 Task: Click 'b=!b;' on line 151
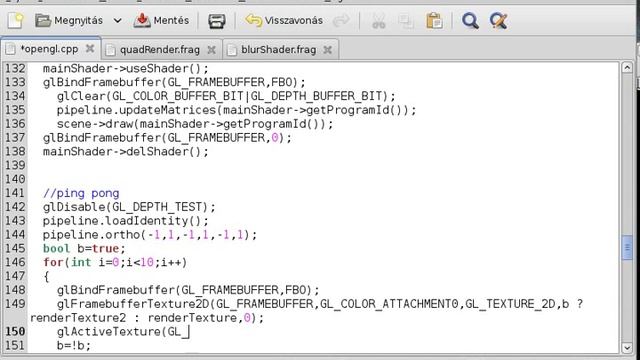(x=73, y=346)
